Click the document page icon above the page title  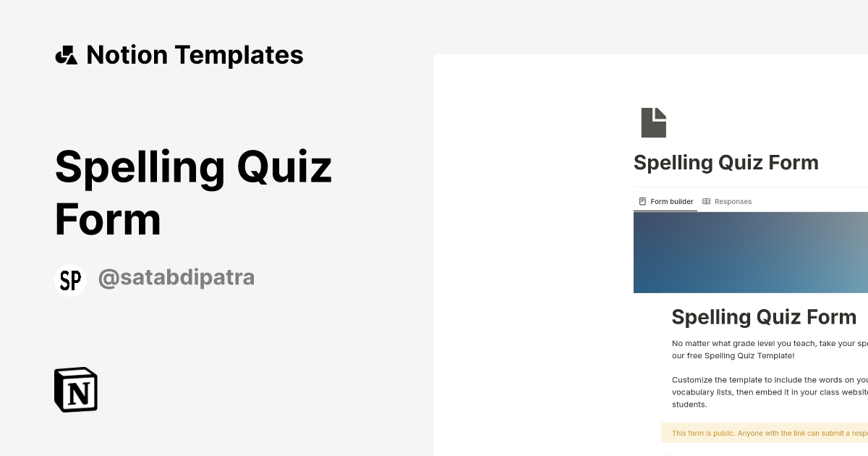(x=653, y=122)
